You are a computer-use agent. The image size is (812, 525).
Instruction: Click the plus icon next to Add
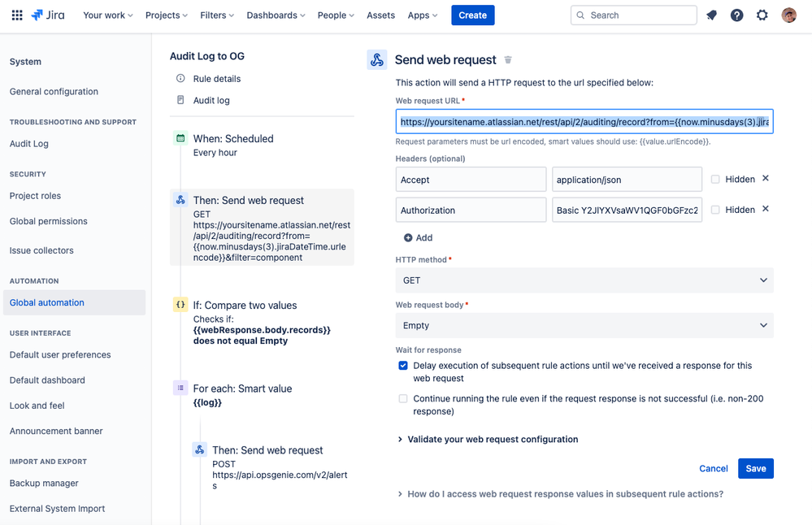pyautogui.click(x=408, y=237)
